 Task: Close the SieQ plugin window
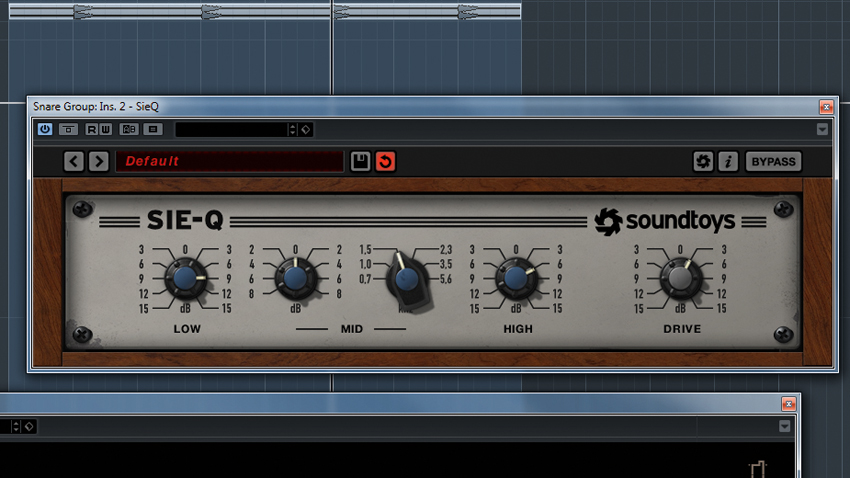826,107
